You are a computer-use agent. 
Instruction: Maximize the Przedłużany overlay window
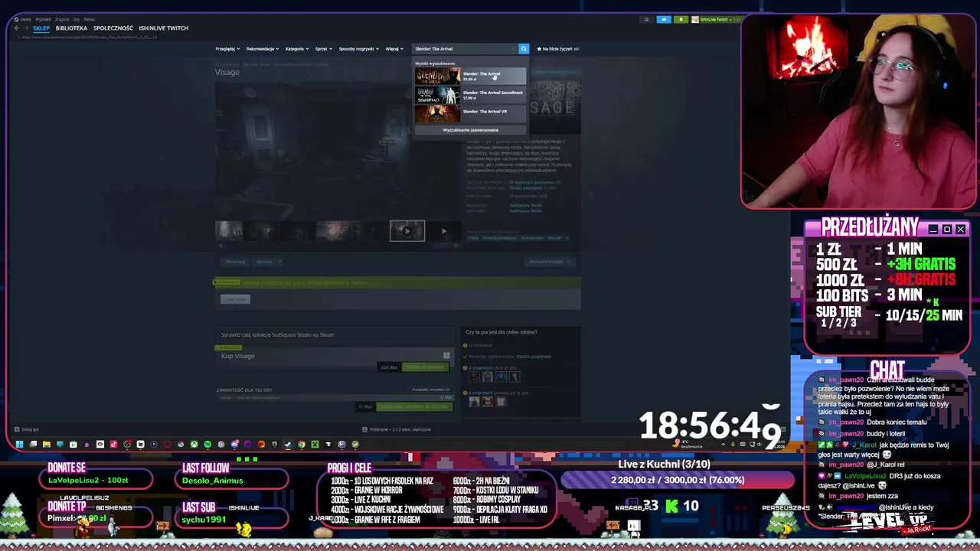[x=947, y=229]
